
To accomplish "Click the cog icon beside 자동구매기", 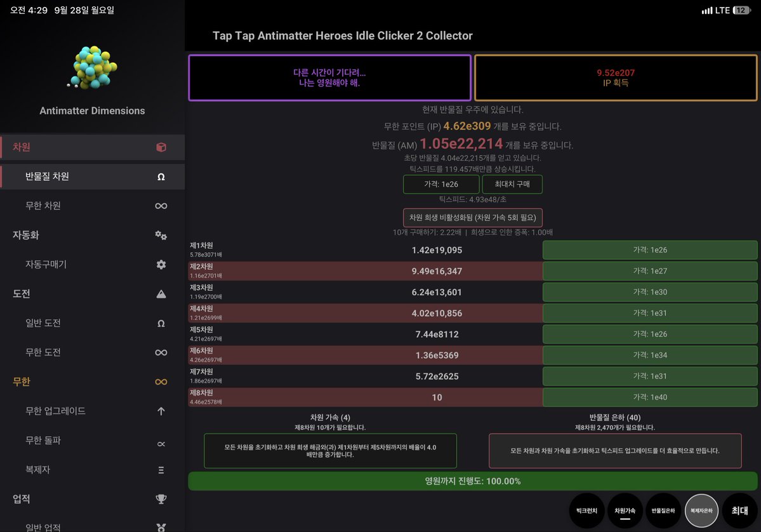I will [161, 265].
